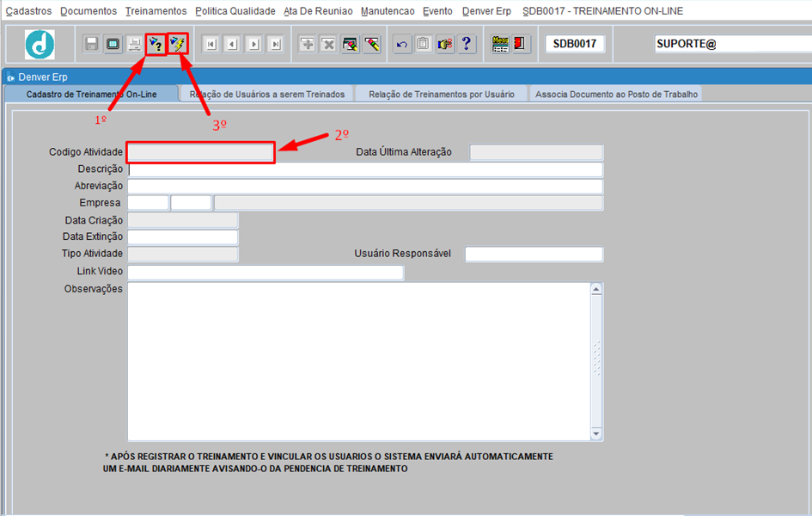Open the SDB0017 - TREINAMENTO ON-LINE menu
812x516 pixels.
pyautogui.click(x=603, y=11)
